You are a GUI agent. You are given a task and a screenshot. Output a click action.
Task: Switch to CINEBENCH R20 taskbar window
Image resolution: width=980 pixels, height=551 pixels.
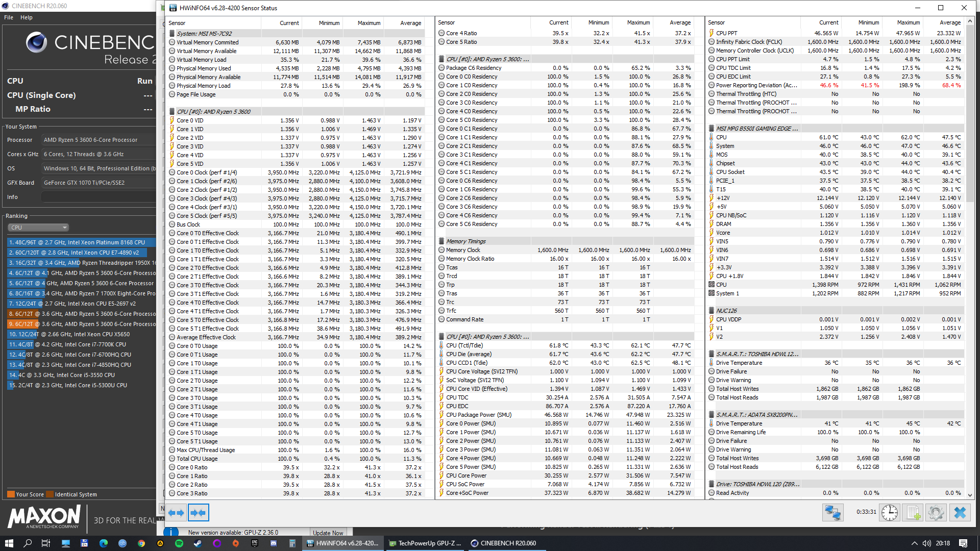(x=506, y=543)
